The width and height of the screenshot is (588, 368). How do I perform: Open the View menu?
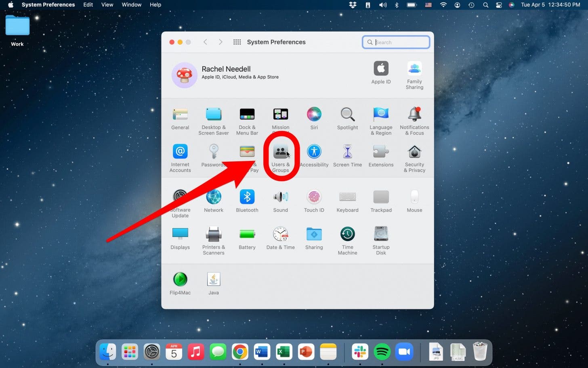[107, 4]
